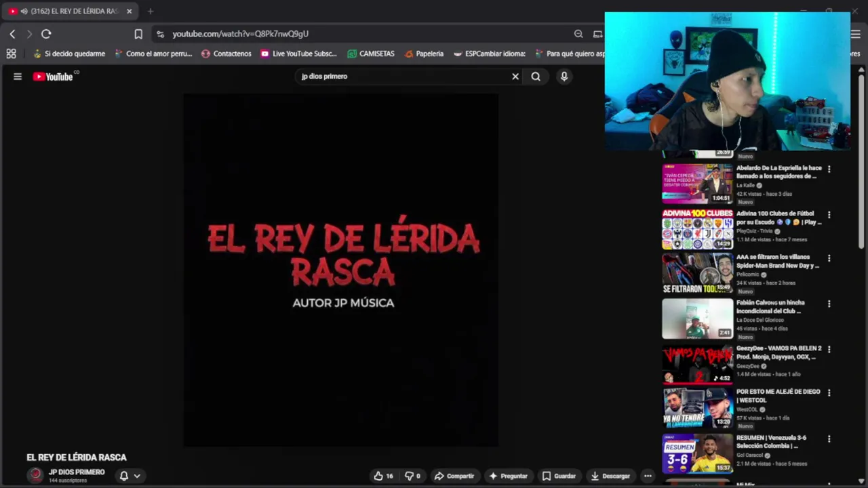The width and height of the screenshot is (868, 488).
Task: Open La Kalle channel name
Action: click(x=745, y=185)
